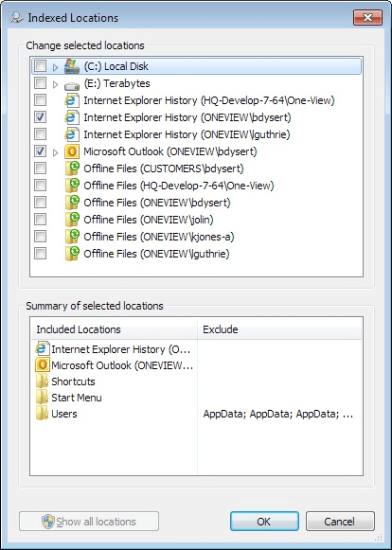Close the Indexed Locations dialog
Viewport: 392px width, 550px height.
point(367,17)
